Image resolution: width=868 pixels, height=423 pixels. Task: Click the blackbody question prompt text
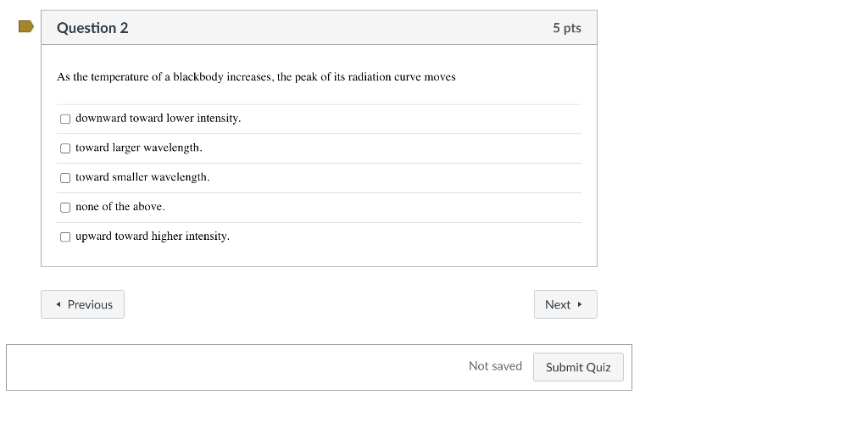pyautogui.click(x=256, y=77)
